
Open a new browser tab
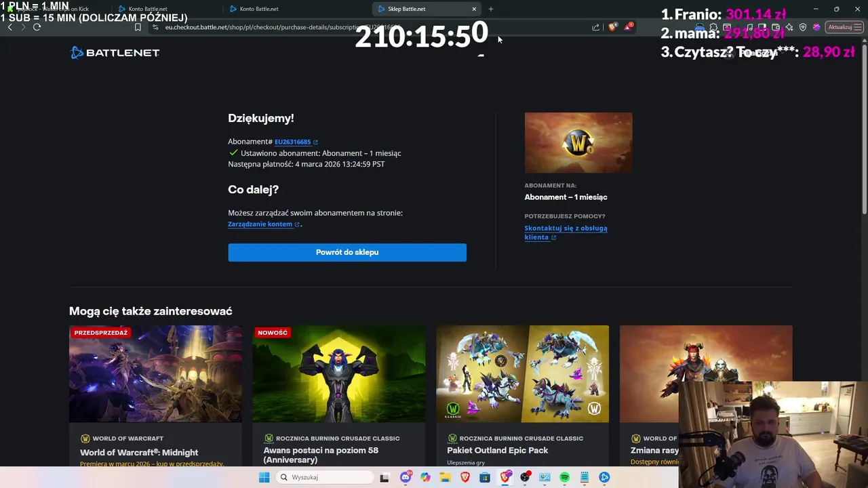pos(491,9)
